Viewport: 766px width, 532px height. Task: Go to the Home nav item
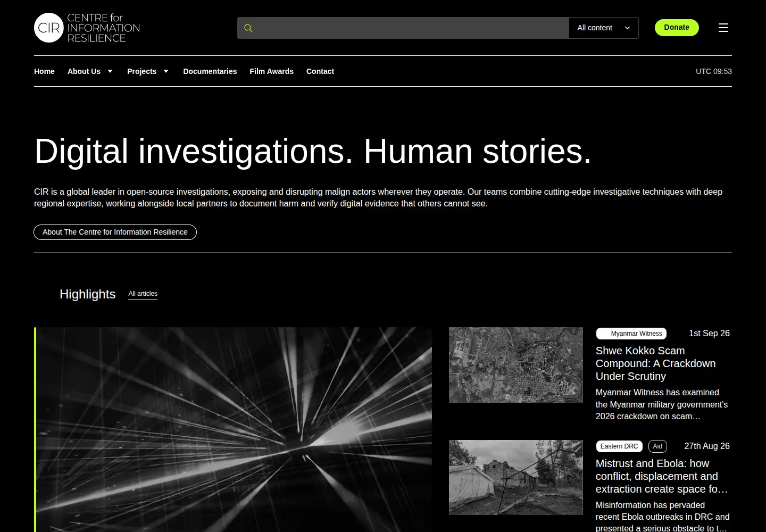tap(44, 71)
